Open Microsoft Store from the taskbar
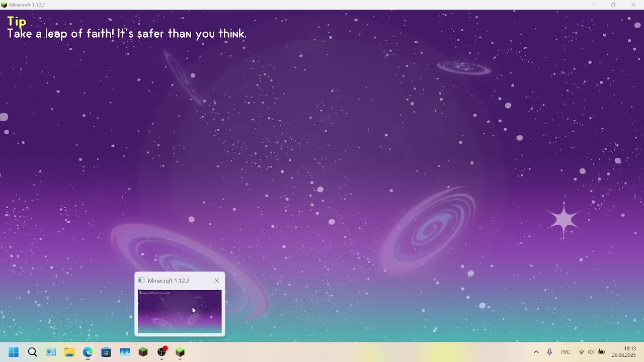This screenshot has width=644, height=362. tap(106, 352)
